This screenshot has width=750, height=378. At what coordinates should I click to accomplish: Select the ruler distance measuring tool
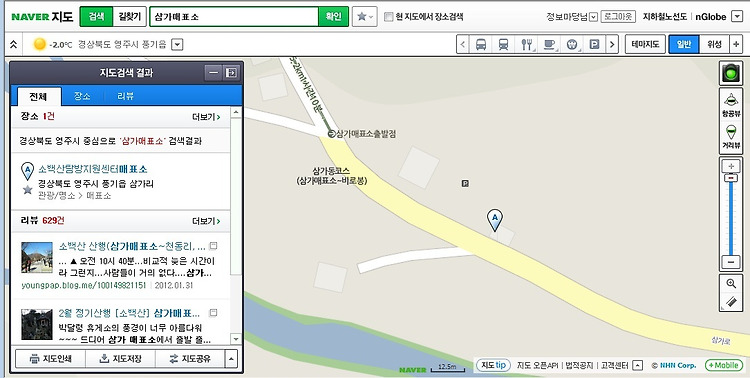click(x=731, y=301)
